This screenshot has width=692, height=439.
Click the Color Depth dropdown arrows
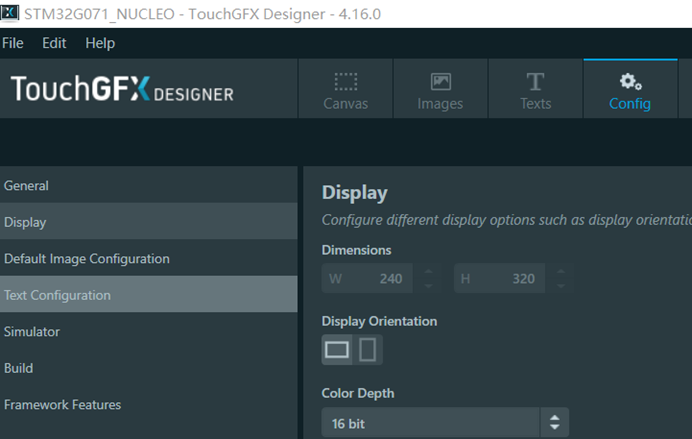click(x=554, y=423)
